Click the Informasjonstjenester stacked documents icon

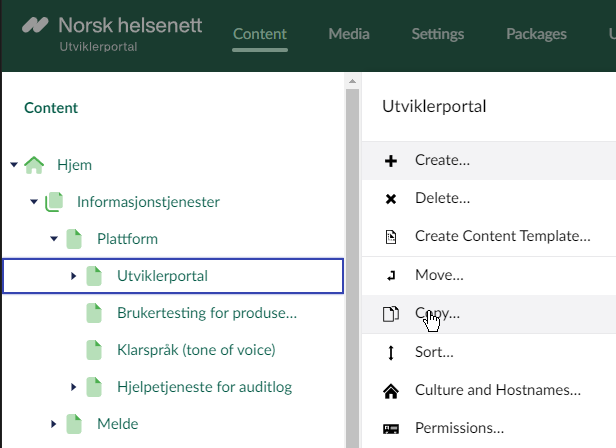pos(54,202)
